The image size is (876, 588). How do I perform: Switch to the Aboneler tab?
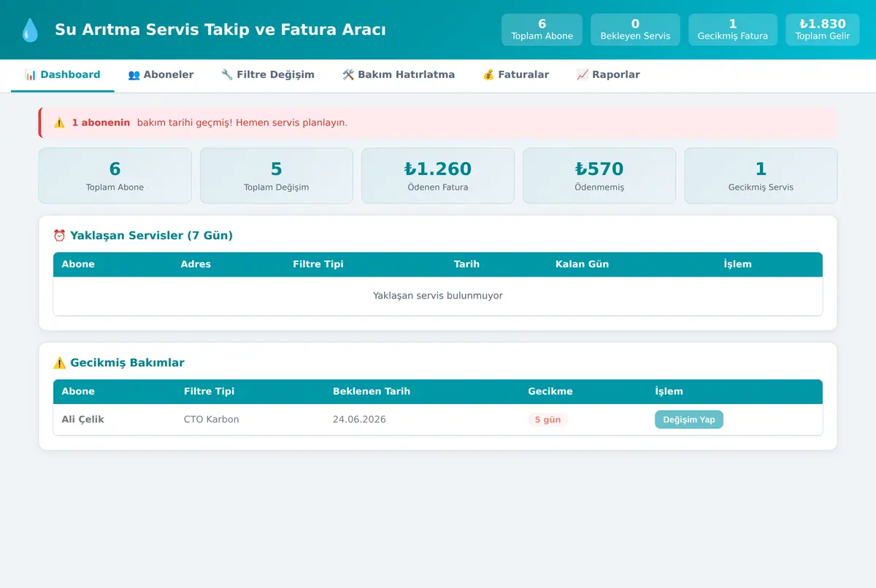tap(161, 75)
